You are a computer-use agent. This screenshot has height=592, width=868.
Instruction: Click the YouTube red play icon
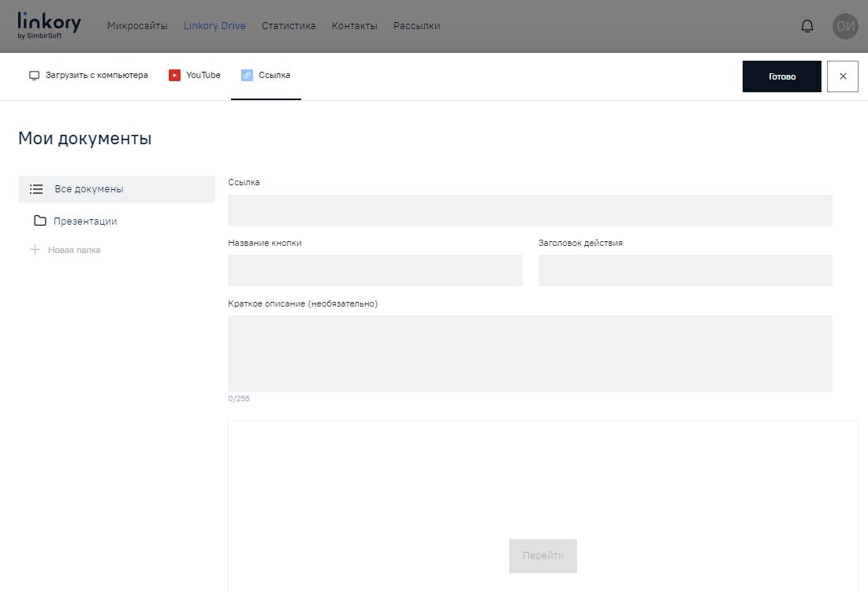(174, 76)
